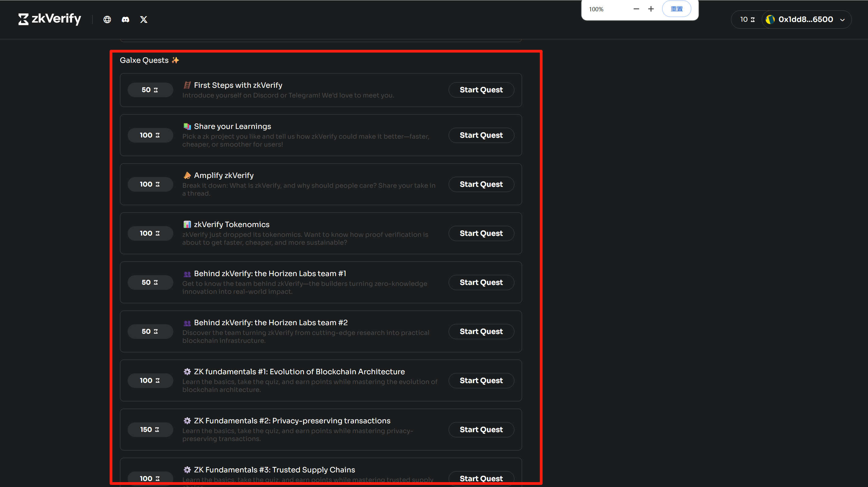Screen dimensions: 868x487
Task: Start Quest for ZK fundamentals #1
Action: [x=481, y=381]
